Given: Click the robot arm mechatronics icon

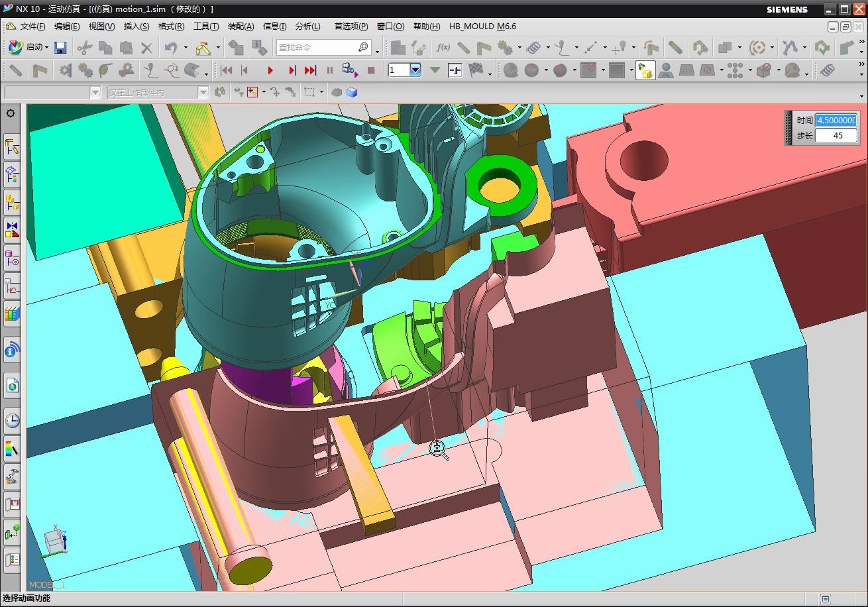Looking at the screenshot, I should [x=12, y=476].
